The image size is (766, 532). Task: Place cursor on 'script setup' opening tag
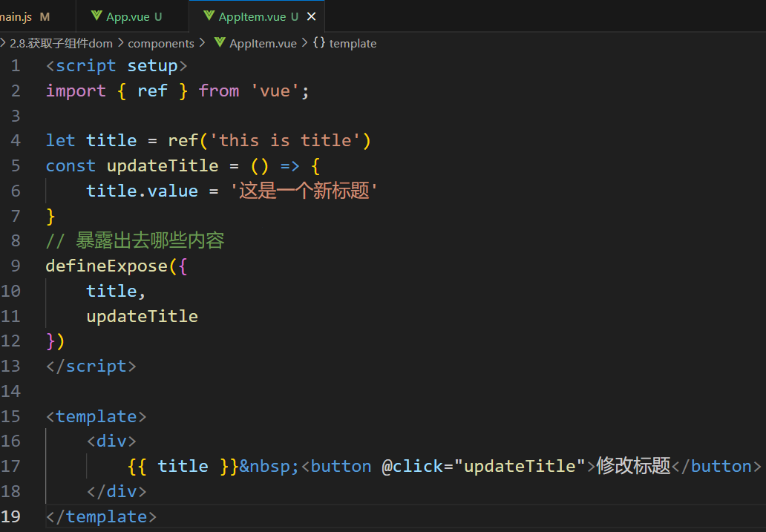point(117,65)
